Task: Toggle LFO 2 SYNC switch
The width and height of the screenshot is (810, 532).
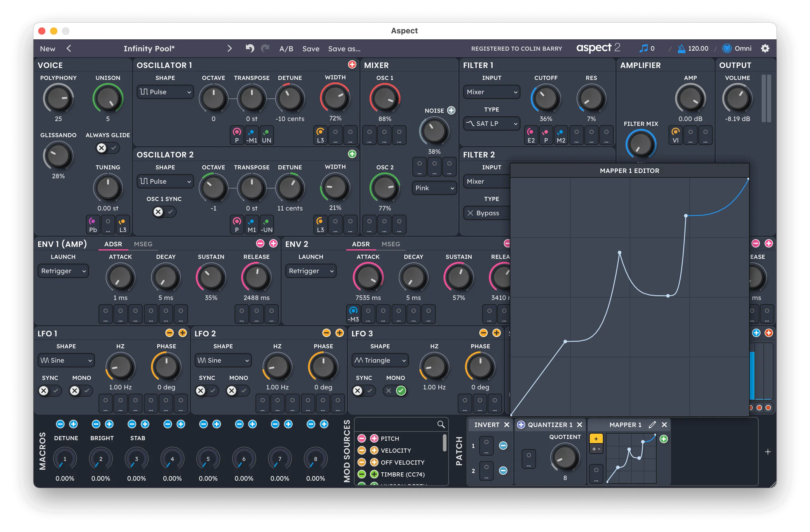Action: (207, 390)
